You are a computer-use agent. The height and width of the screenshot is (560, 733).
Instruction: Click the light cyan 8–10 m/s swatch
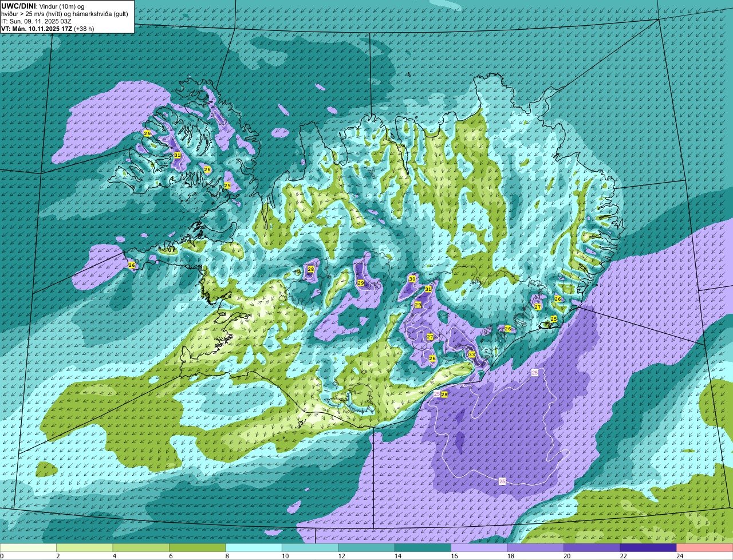pos(254,548)
